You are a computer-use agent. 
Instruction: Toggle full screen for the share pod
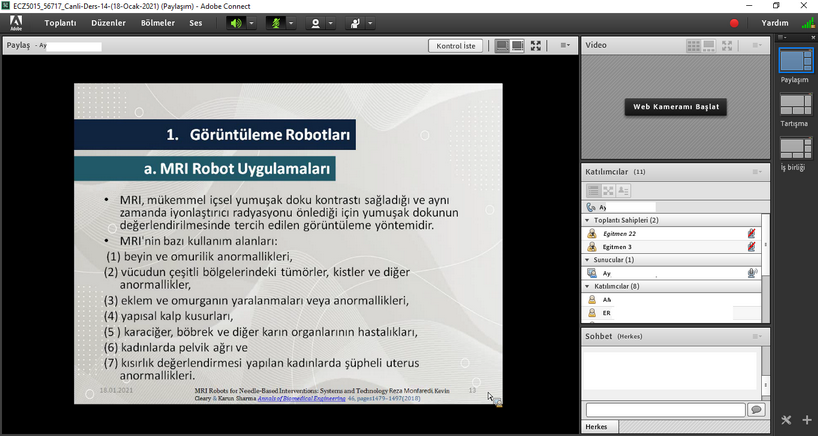click(537, 45)
